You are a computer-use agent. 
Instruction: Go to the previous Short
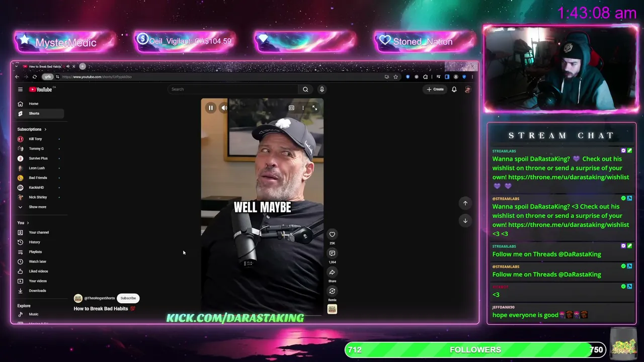(x=465, y=203)
